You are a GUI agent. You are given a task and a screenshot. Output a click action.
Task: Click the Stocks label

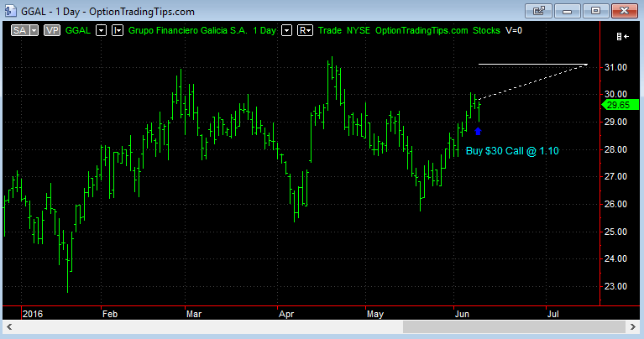(486, 30)
